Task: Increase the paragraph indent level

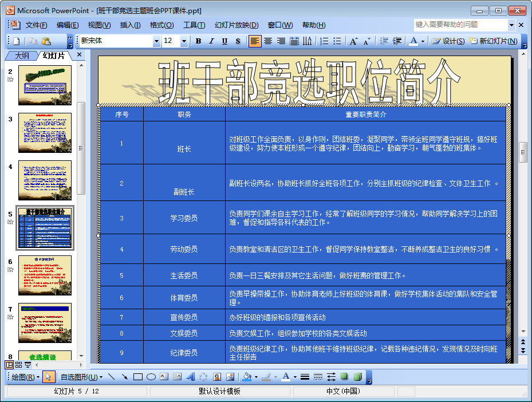Action: coord(397,41)
